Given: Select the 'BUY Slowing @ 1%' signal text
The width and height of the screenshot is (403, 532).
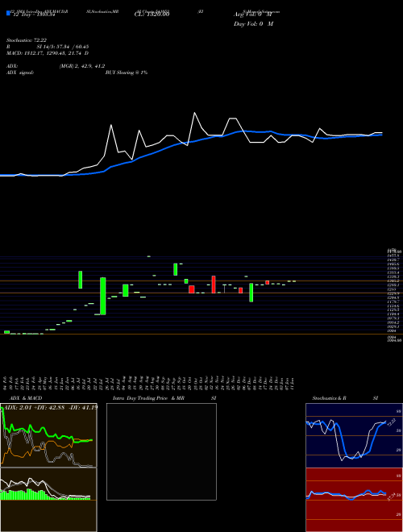Looking at the screenshot, I should (127, 73).
